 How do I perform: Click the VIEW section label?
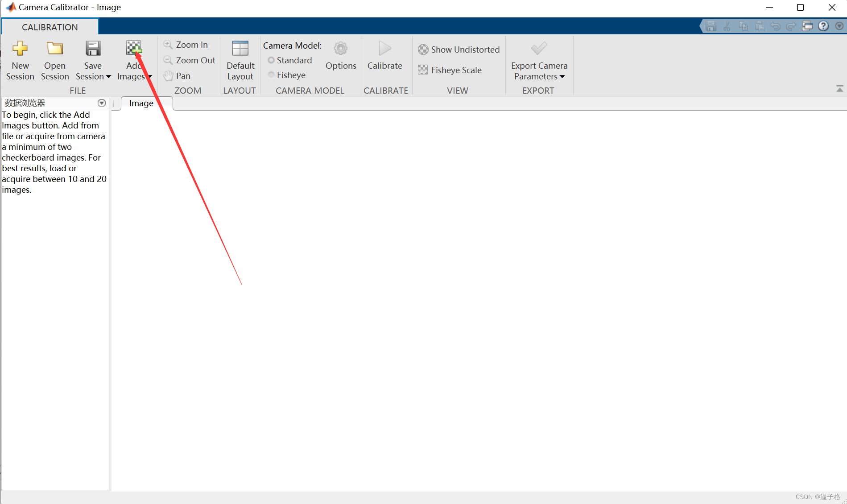click(x=458, y=91)
